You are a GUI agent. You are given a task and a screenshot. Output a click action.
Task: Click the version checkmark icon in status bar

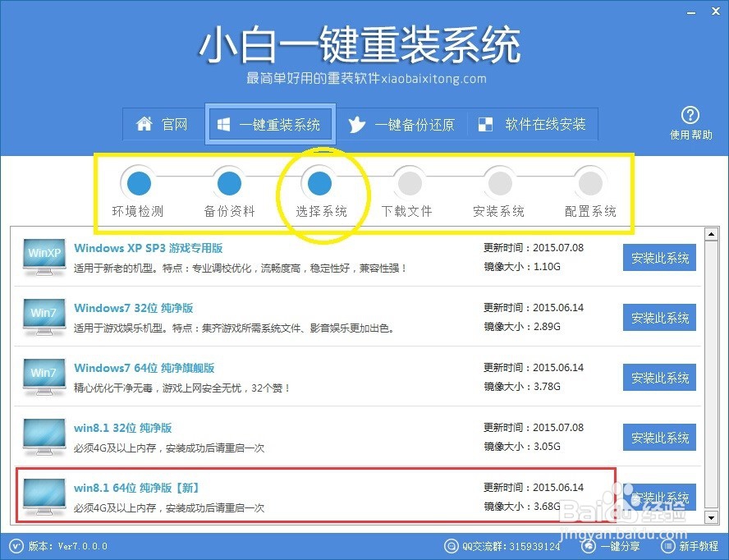[16, 546]
